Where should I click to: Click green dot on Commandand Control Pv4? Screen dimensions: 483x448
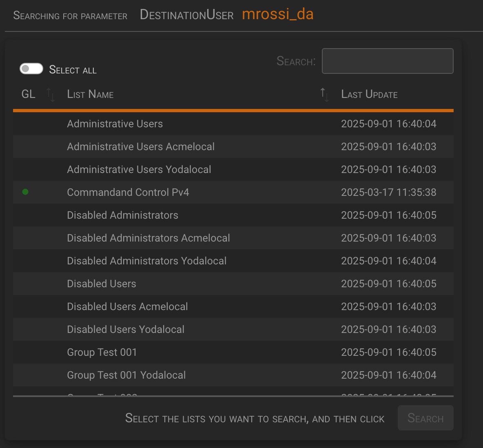[x=25, y=192]
